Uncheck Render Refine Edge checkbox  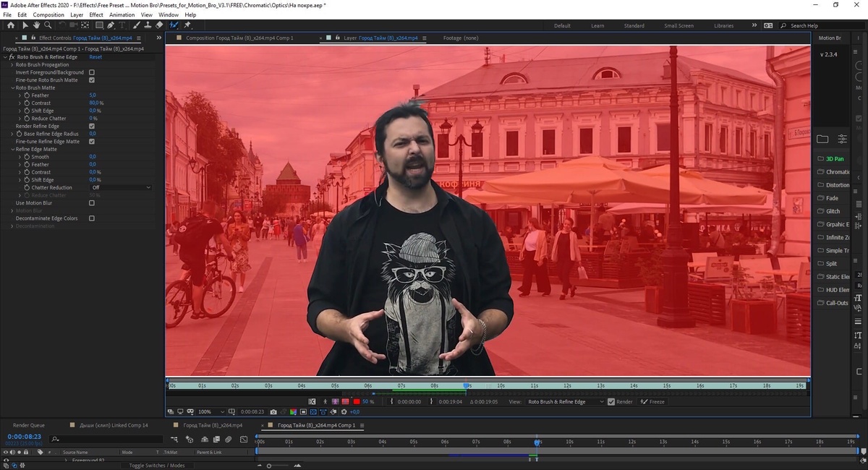[x=92, y=126]
